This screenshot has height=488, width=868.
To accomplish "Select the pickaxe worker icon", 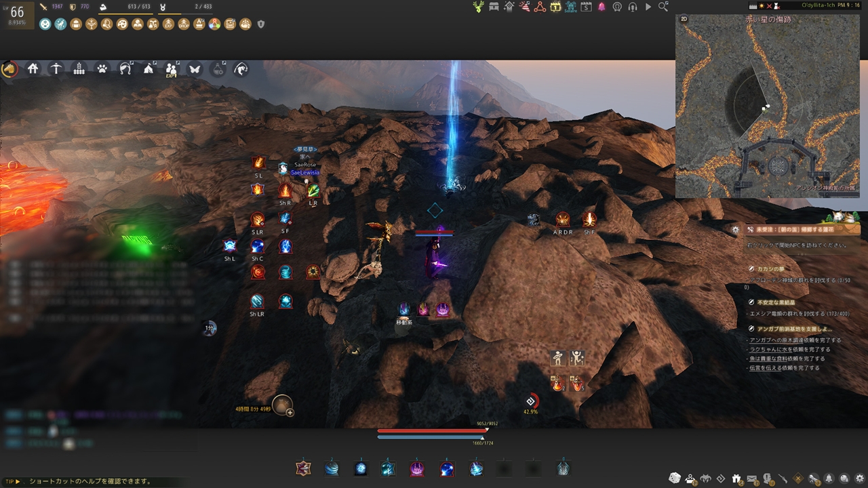I will tap(56, 68).
